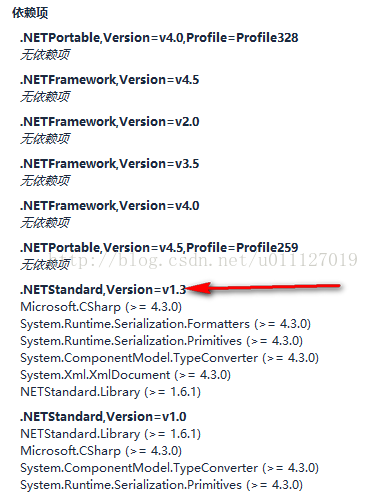
Task: Click .NETFramework Version=v2.0 heading
Action: pos(109,122)
